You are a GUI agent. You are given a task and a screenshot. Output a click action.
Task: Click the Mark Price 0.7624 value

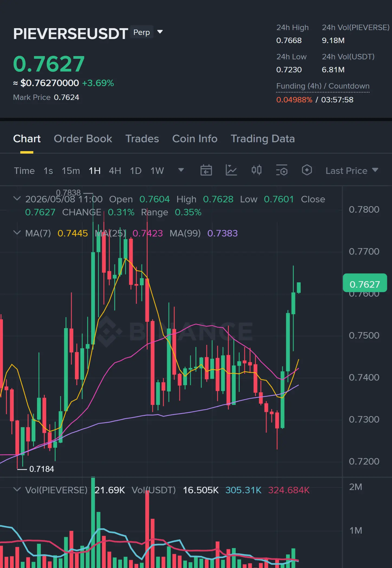(x=67, y=97)
